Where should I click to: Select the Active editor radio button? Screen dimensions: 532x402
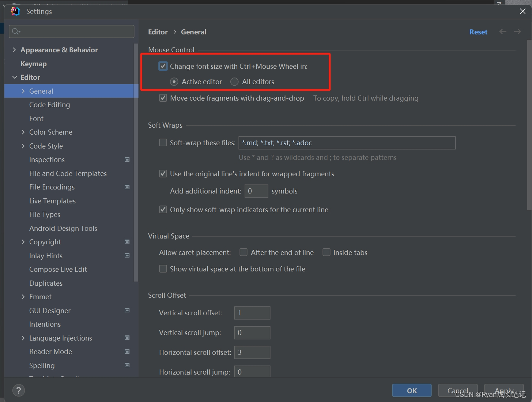point(174,82)
